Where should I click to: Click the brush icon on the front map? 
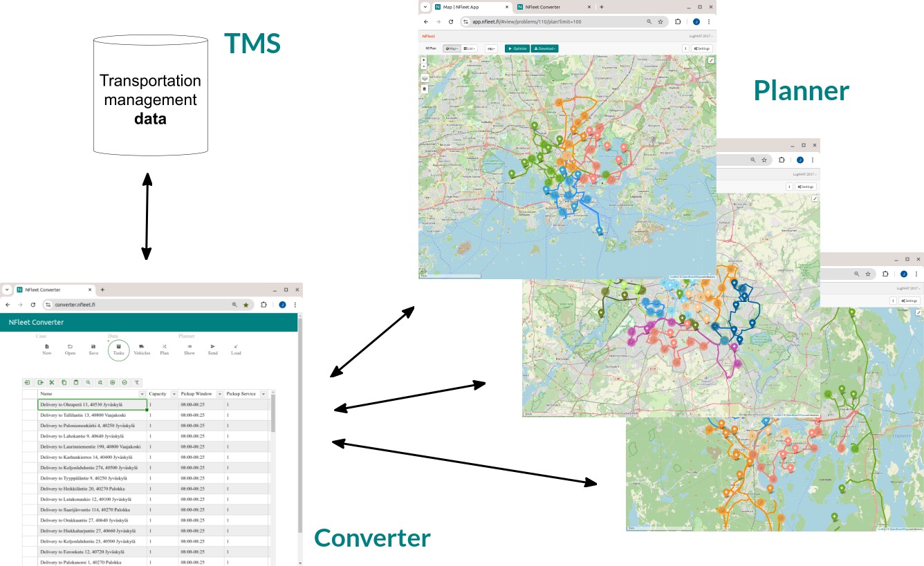(x=711, y=60)
